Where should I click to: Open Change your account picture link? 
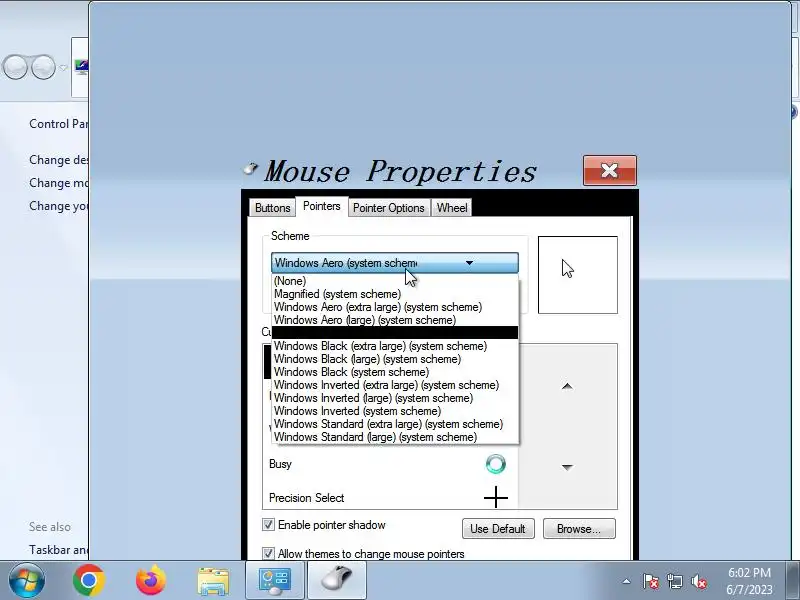[58, 206]
